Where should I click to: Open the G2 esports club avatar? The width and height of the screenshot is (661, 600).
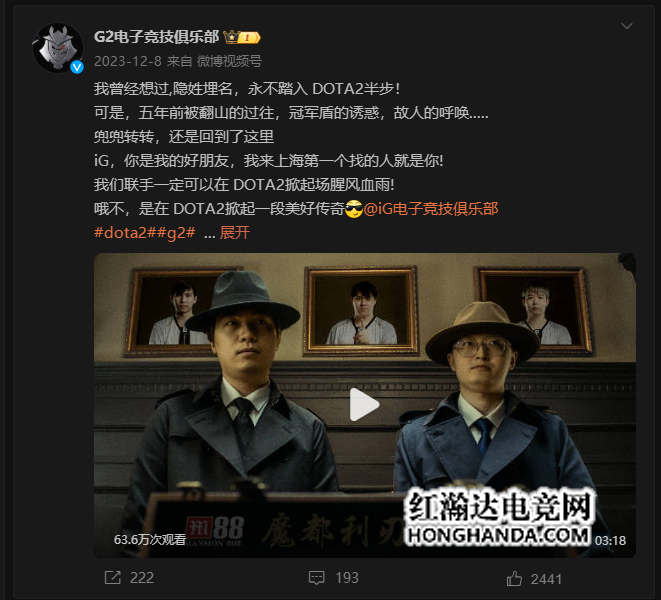click(x=58, y=48)
